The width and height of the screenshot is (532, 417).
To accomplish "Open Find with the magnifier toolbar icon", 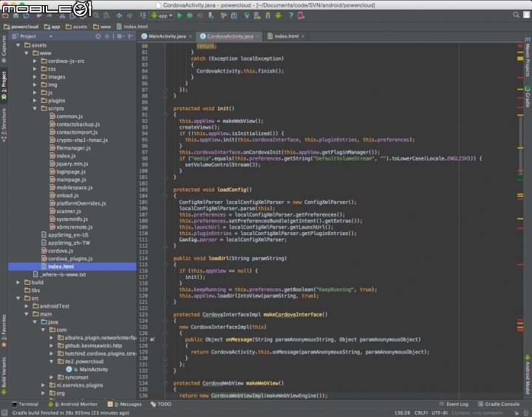I will 96,16.
